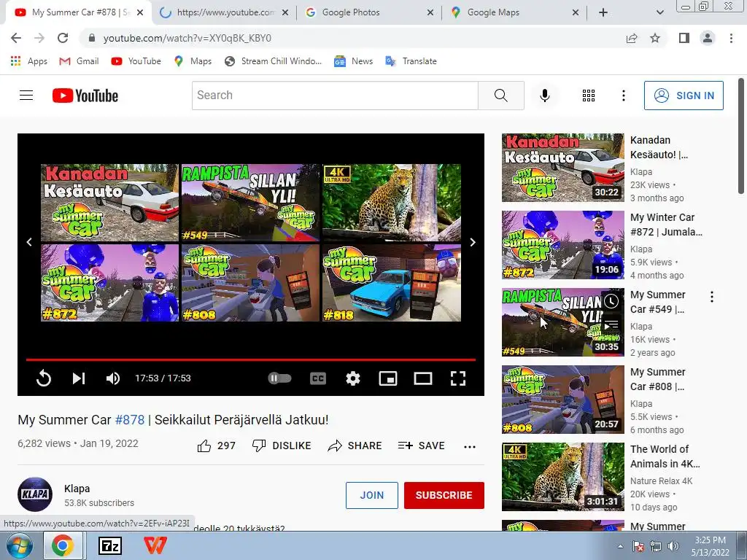This screenshot has height=560, width=747.
Task: Click the address bar URL
Action: (x=187, y=38)
